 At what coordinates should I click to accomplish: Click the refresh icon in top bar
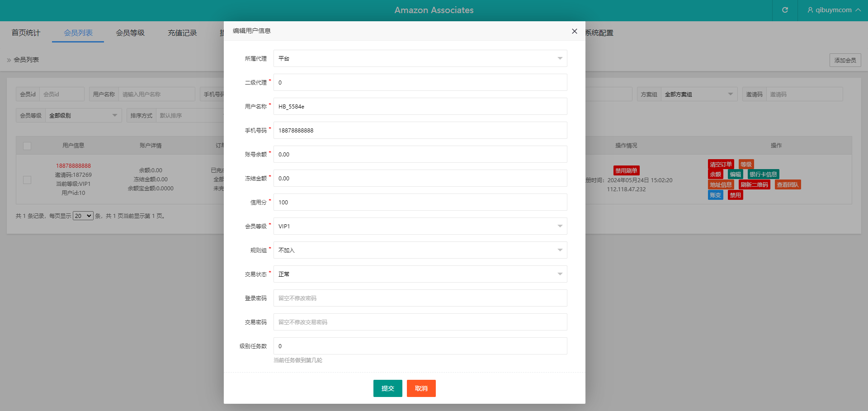785,10
